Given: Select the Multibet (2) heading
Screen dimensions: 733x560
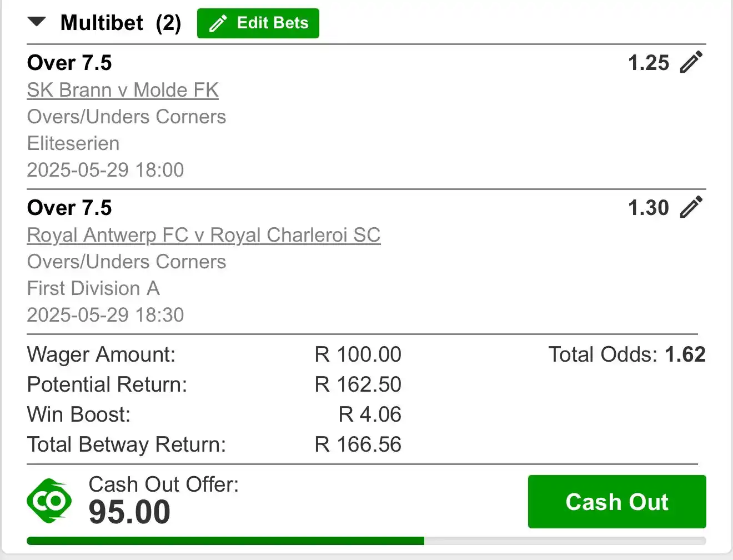Looking at the screenshot, I should click(x=121, y=23).
